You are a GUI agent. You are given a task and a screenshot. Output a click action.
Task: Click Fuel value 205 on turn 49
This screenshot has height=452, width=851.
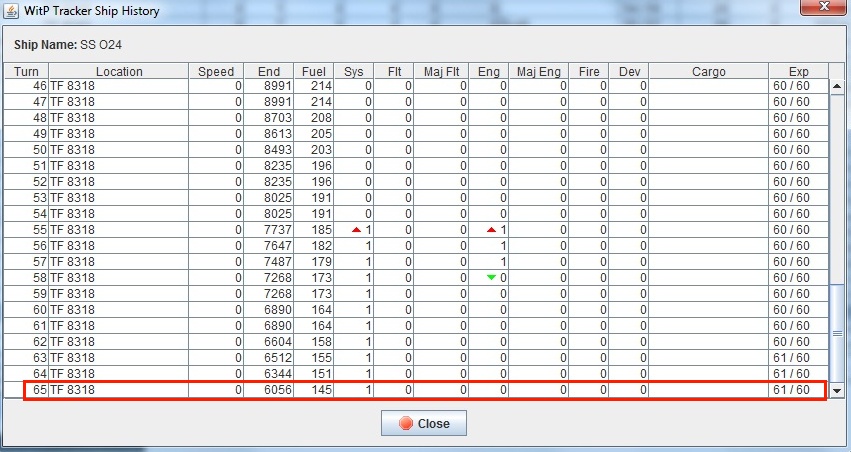[321, 133]
